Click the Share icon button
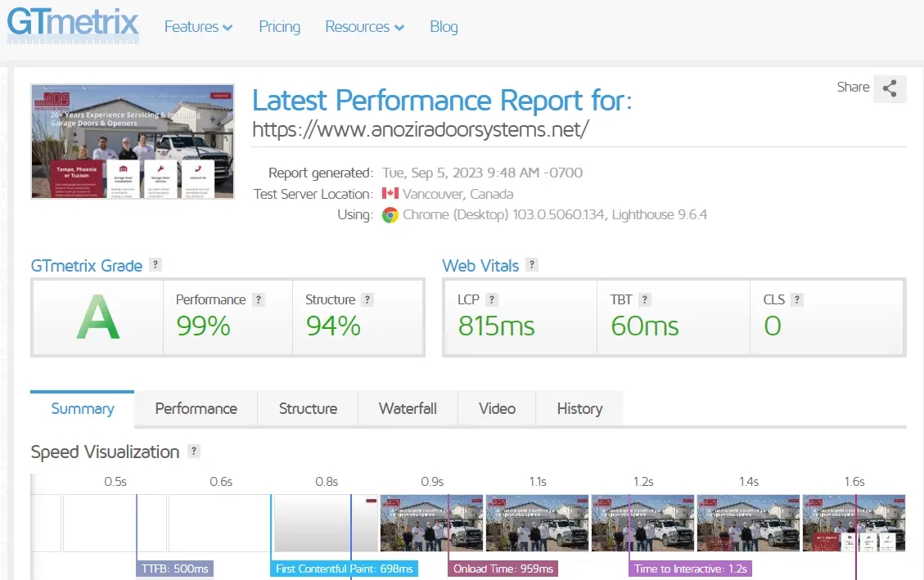The height and width of the screenshot is (580, 924). (890, 88)
